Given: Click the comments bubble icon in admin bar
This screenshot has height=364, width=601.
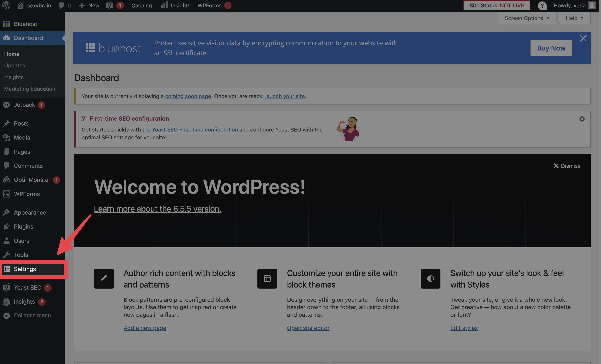Looking at the screenshot, I should (61, 5).
